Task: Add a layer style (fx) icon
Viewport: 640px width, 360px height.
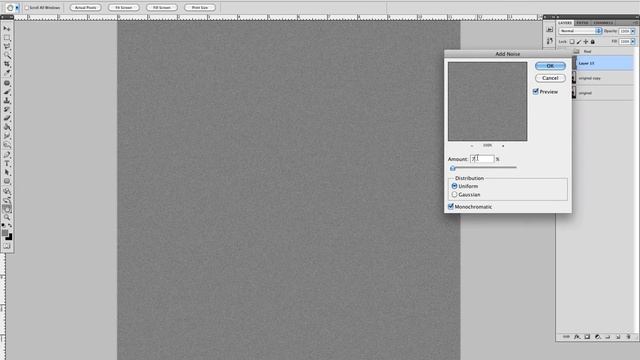Action: 577,337
